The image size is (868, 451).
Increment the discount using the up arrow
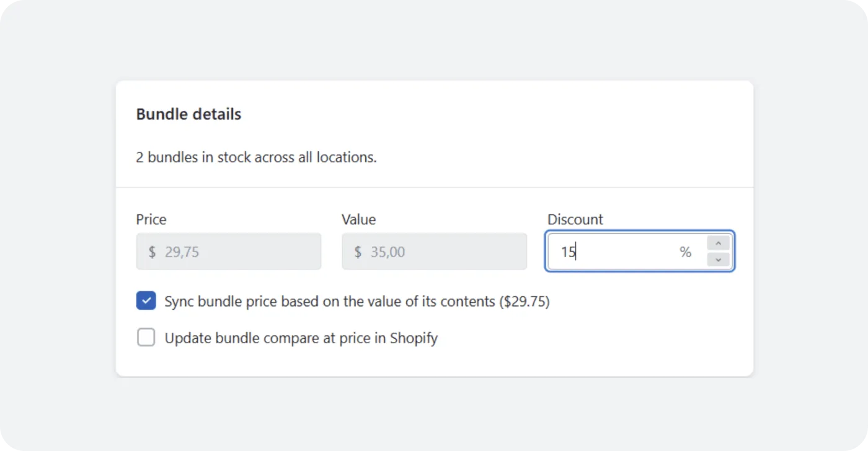coord(718,243)
